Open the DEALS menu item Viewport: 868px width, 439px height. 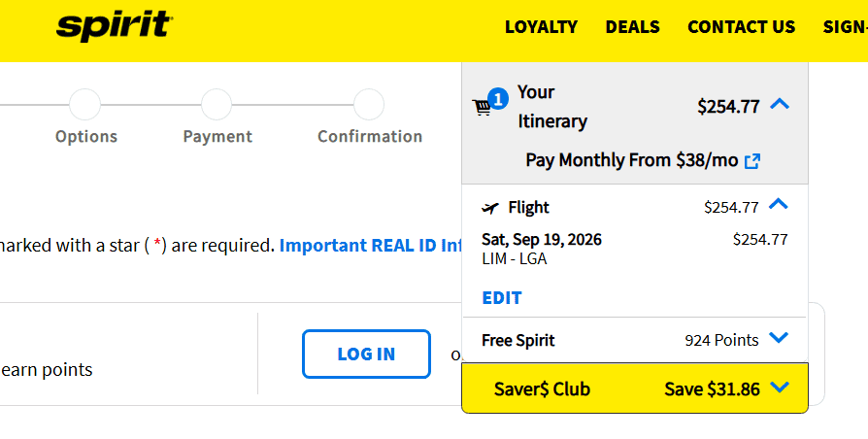coord(632,27)
